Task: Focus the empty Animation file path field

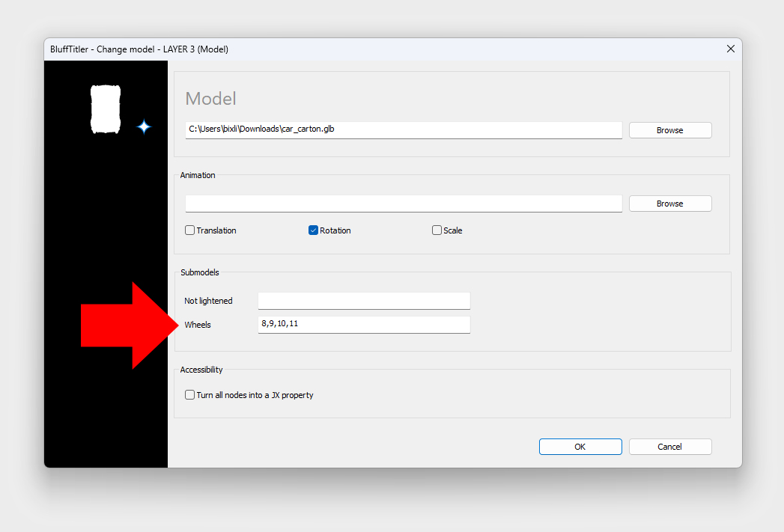Action: click(403, 203)
